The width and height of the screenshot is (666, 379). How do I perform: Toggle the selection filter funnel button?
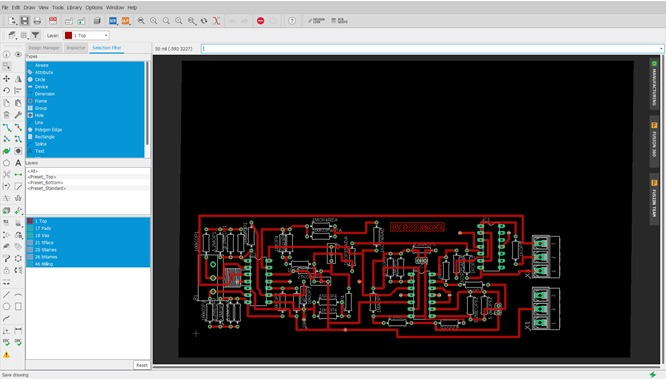[x=35, y=36]
